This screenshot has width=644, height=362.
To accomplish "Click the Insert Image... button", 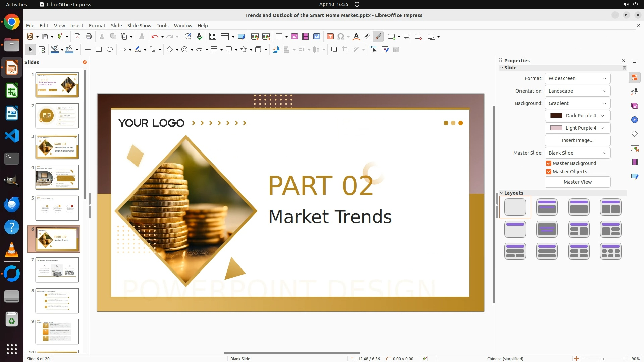I will pos(577,140).
